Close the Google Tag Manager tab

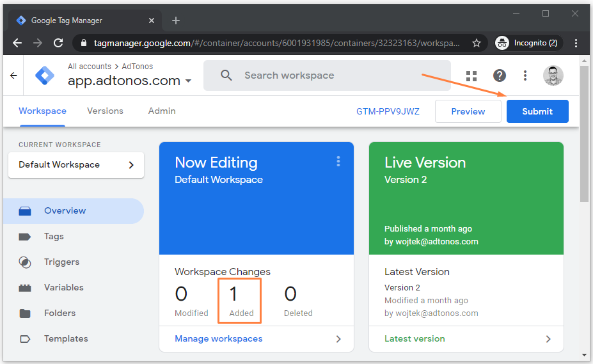coord(151,20)
